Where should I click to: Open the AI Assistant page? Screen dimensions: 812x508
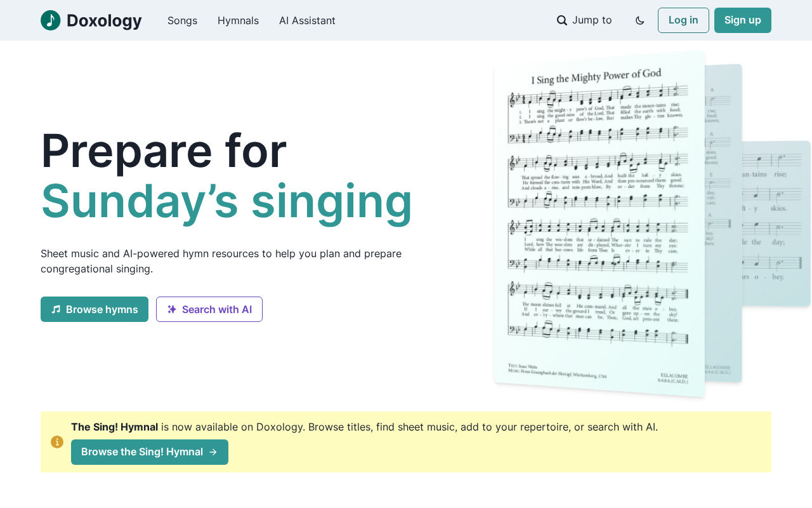click(x=307, y=20)
